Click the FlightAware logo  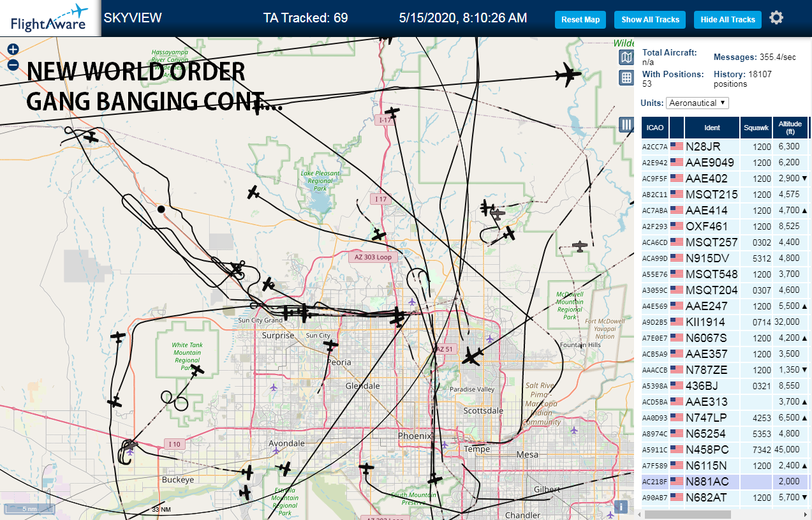pyautogui.click(x=50, y=18)
